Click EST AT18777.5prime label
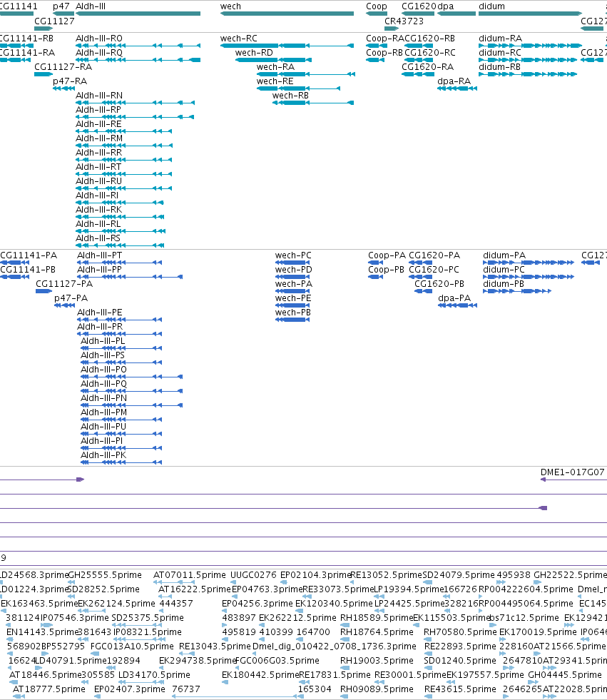 pyautogui.click(x=49, y=689)
